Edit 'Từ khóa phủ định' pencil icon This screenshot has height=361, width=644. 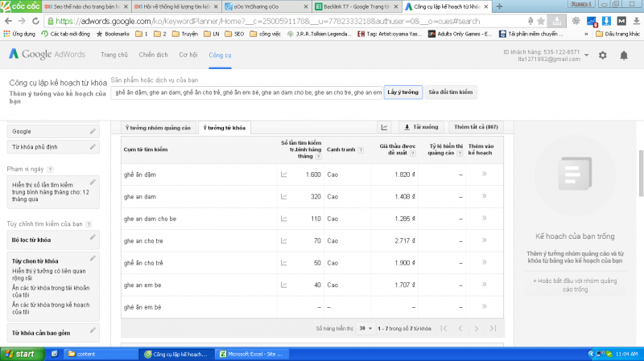point(93,146)
